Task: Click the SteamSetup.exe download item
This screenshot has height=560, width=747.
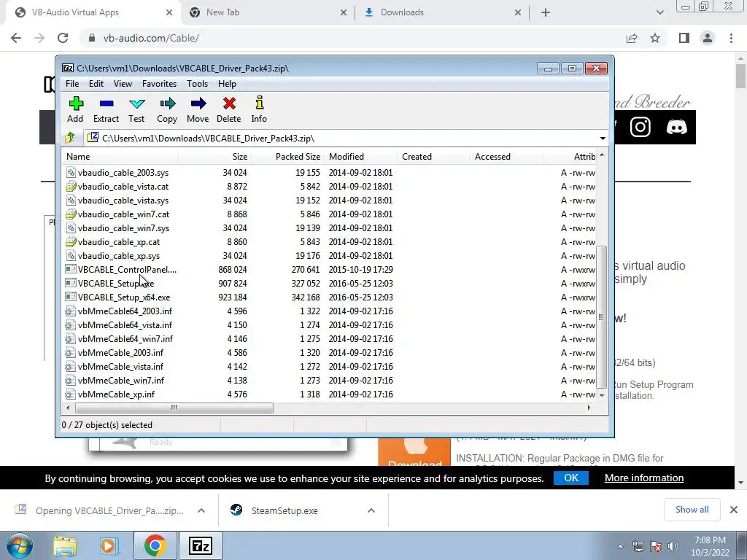Action: pos(285,510)
